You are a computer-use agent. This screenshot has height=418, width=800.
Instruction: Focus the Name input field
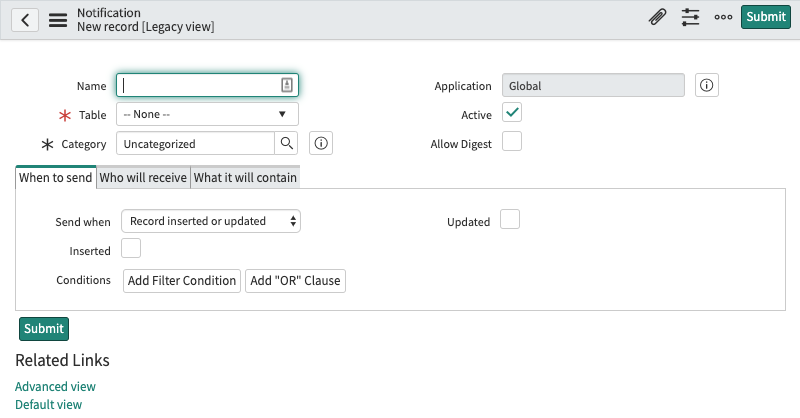tap(207, 85)
